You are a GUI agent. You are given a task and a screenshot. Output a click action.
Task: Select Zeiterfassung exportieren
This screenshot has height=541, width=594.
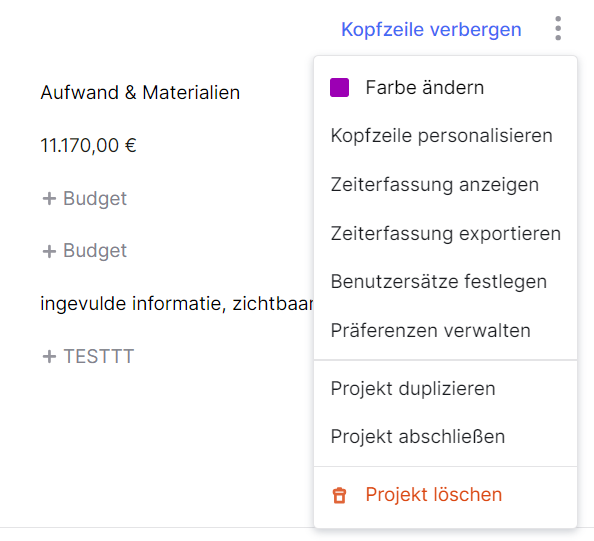coord(445,233)
